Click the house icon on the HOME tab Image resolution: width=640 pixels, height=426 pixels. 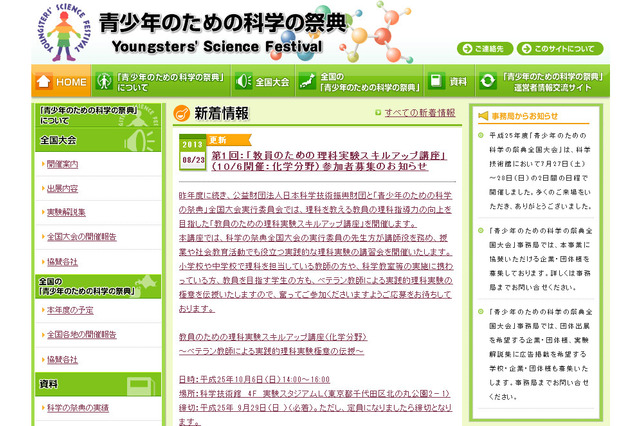click(x=43, y=81)
